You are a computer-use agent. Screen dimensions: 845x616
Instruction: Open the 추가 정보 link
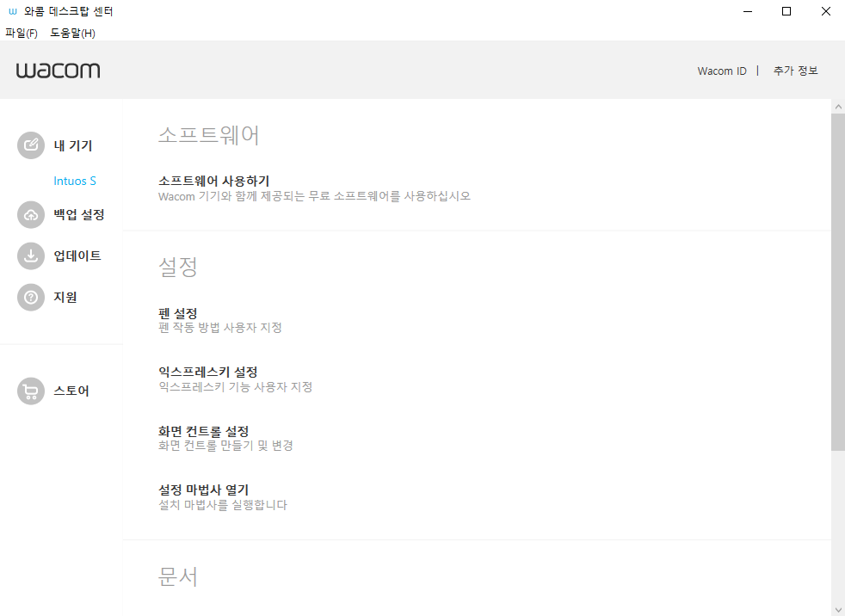pyautogui.click(x=795, y=71)
